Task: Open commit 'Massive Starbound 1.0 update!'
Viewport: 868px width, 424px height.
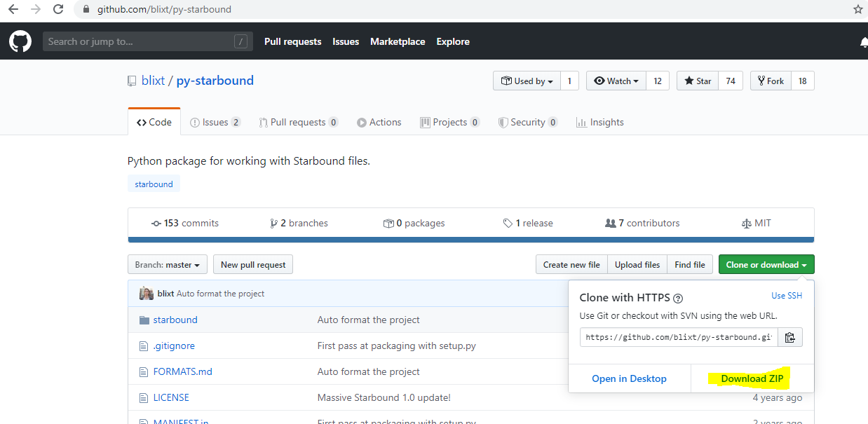Action: (x=384, y=397)
